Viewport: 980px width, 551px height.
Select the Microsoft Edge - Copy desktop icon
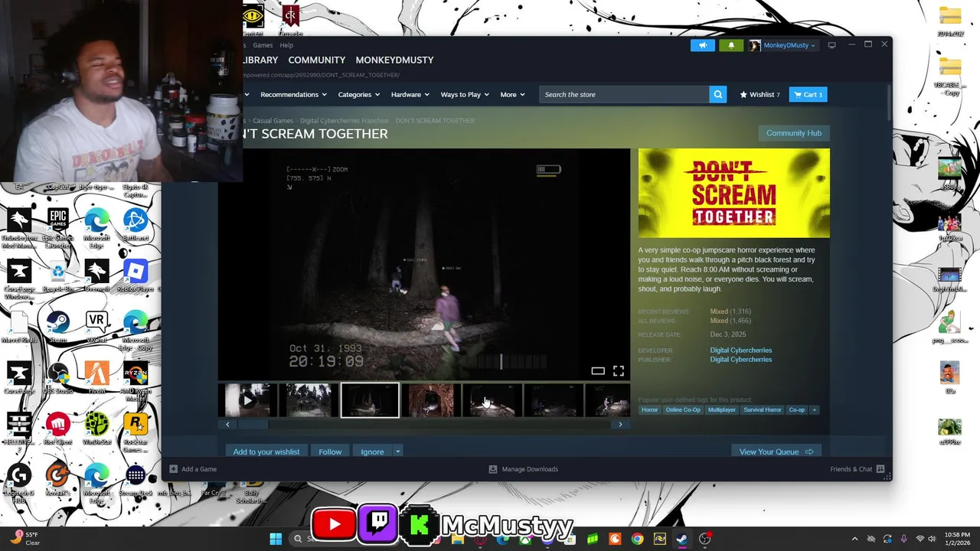[136, 331]
